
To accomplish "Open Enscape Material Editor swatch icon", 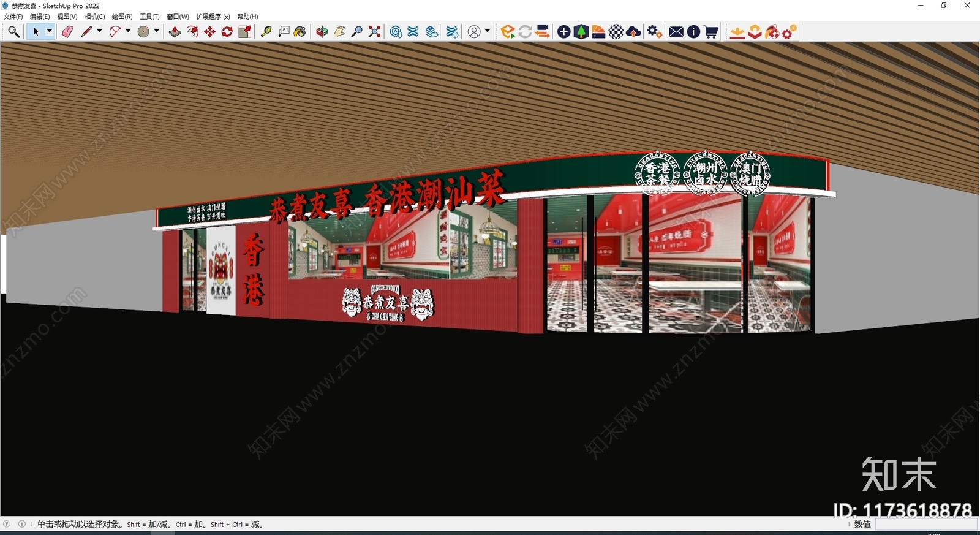I will coord(598,32).
